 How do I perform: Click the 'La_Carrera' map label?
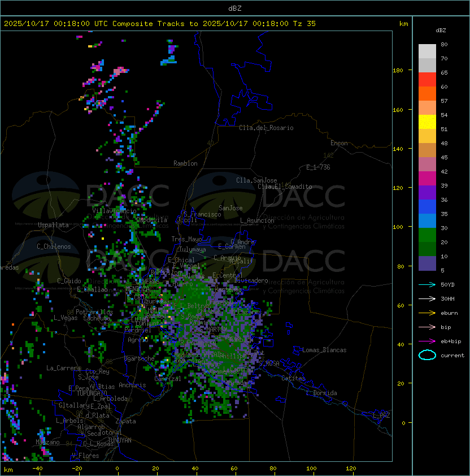(64, 368)
